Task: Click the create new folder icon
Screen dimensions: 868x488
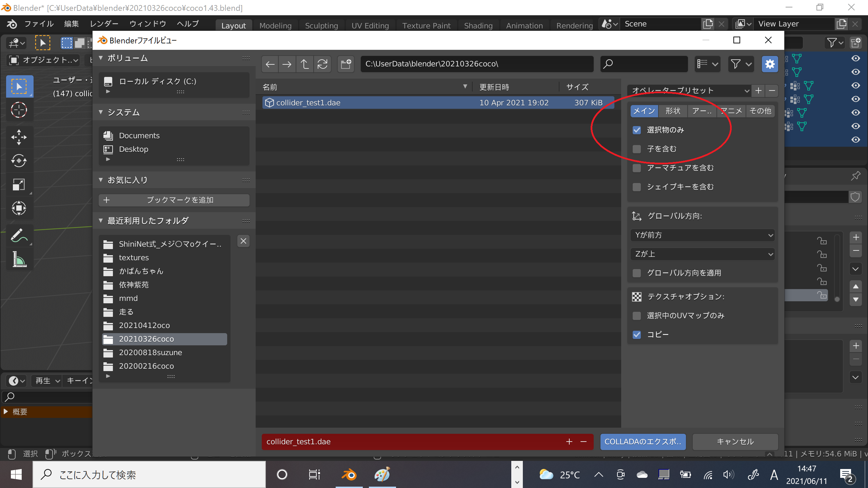Action: pos(346,64)
